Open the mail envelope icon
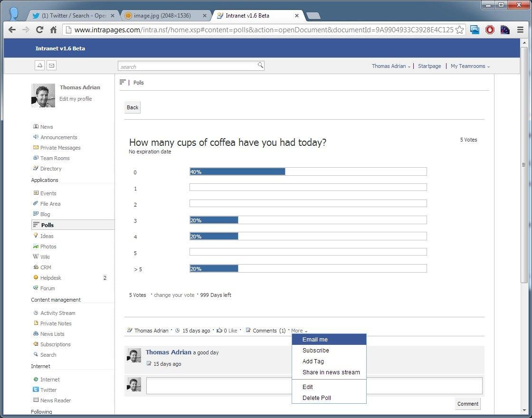 51,66
